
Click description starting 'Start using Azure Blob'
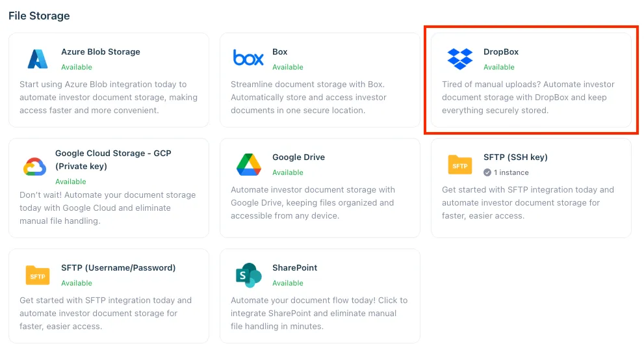[109, 97]
